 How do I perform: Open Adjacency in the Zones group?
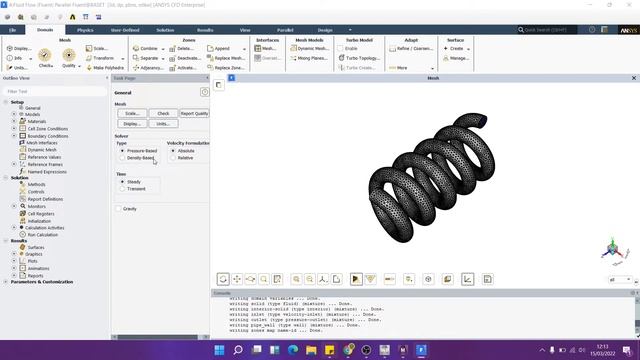(148, 68)
